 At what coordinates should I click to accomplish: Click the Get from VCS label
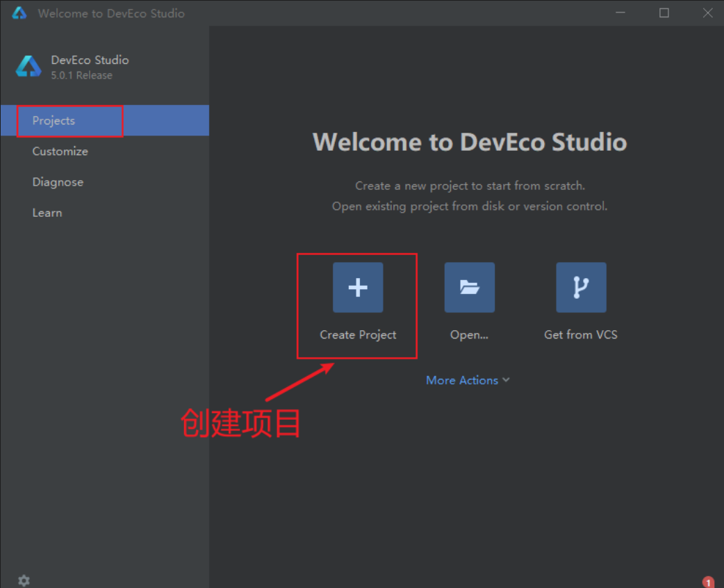(581, 334)
